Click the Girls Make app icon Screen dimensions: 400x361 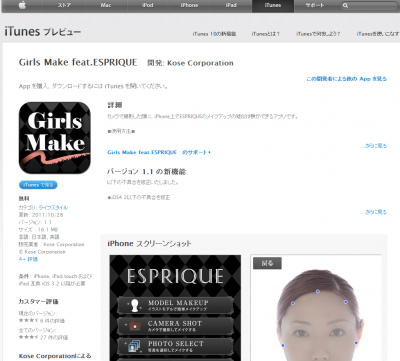55,138
